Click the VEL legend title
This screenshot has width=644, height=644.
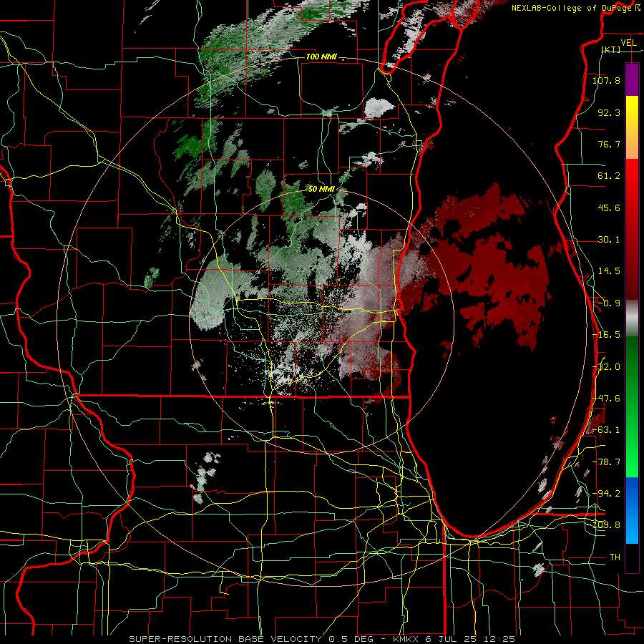point(628,43)
